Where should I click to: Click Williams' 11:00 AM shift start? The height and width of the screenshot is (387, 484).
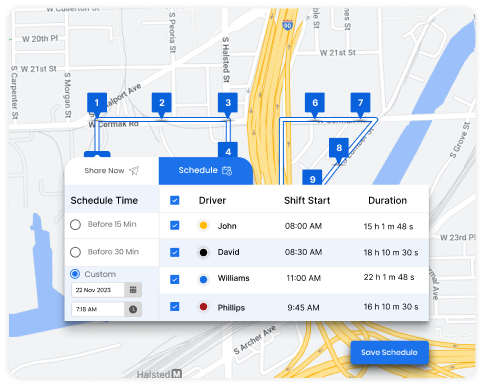point(303,278)
